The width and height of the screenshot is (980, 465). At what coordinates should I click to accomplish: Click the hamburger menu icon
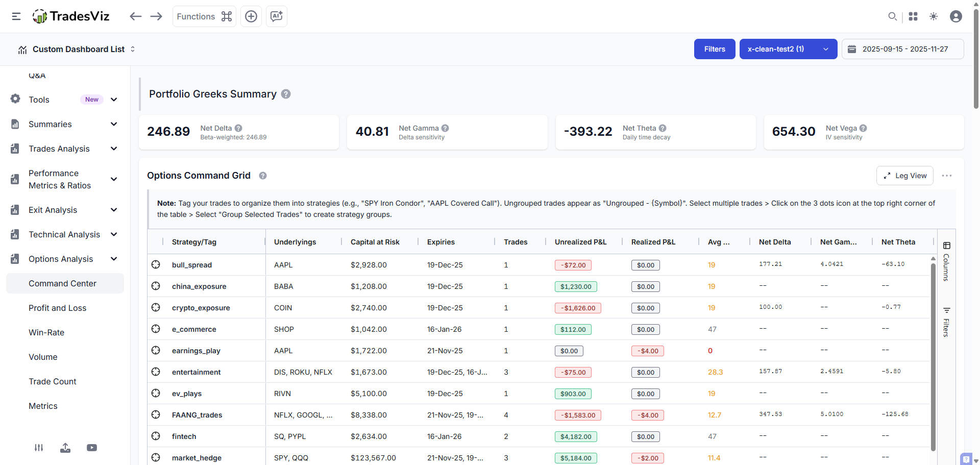coord(16,16)
